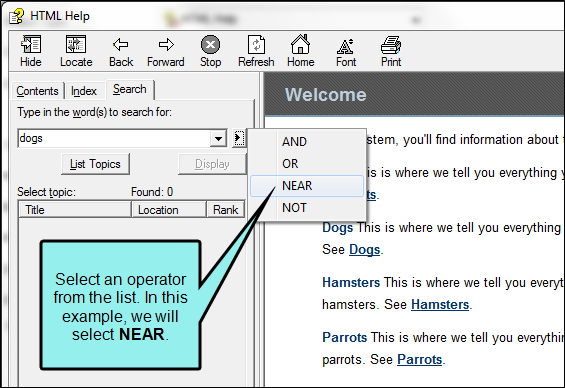Sort results by the Title column header
The width and height of the screenshot is (565, 388).
tap(75, 210)
